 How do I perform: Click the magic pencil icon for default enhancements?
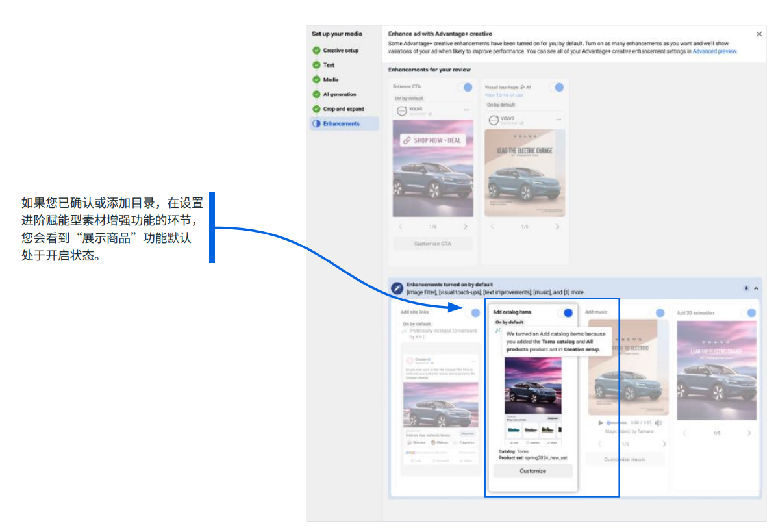coord(397,288)
